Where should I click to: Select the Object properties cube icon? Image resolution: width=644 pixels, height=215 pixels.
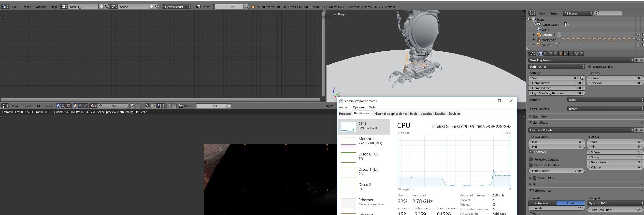point(561,53)
